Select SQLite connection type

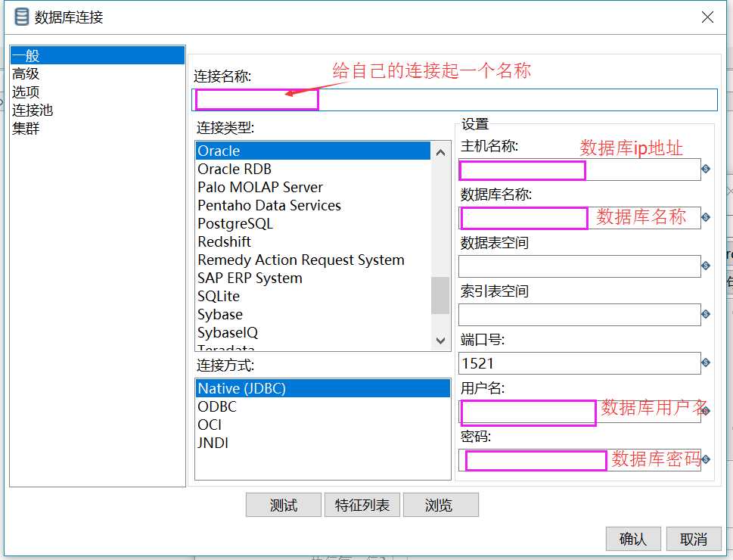[x=312, y=296]
